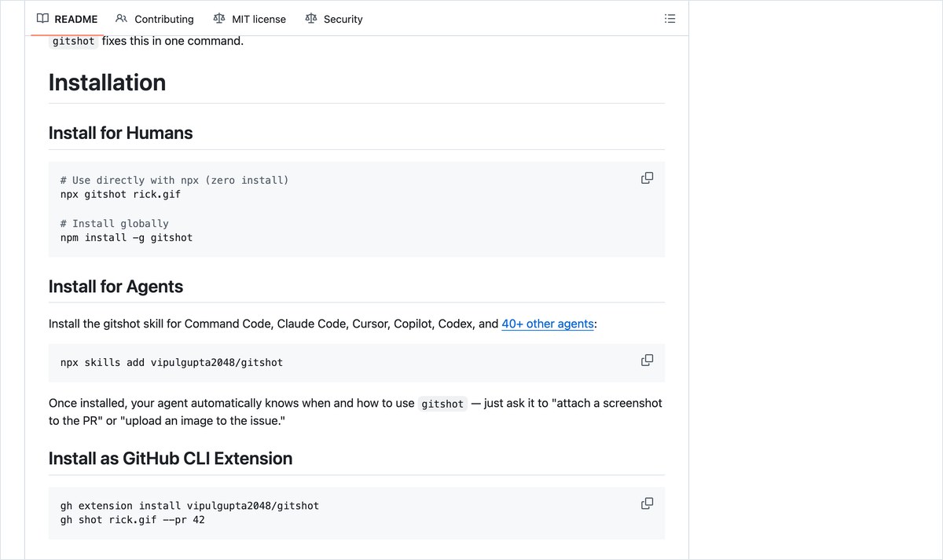The image size is (943, 560).
Task: Click '# Use directly with npx' comment
Action: pos(174,180)
